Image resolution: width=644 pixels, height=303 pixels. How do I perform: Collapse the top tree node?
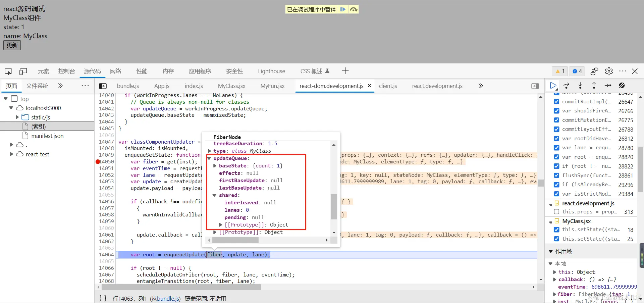[6, 99]
